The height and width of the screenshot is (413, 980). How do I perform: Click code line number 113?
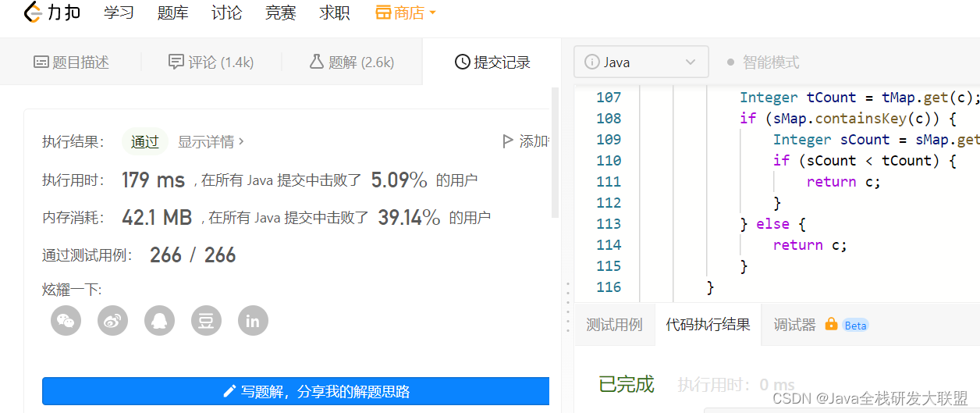click(609, 224)
